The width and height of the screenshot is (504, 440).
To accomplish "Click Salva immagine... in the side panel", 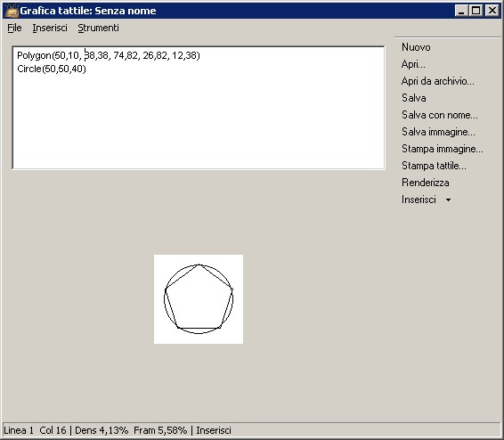I will [x=438, y=132].
